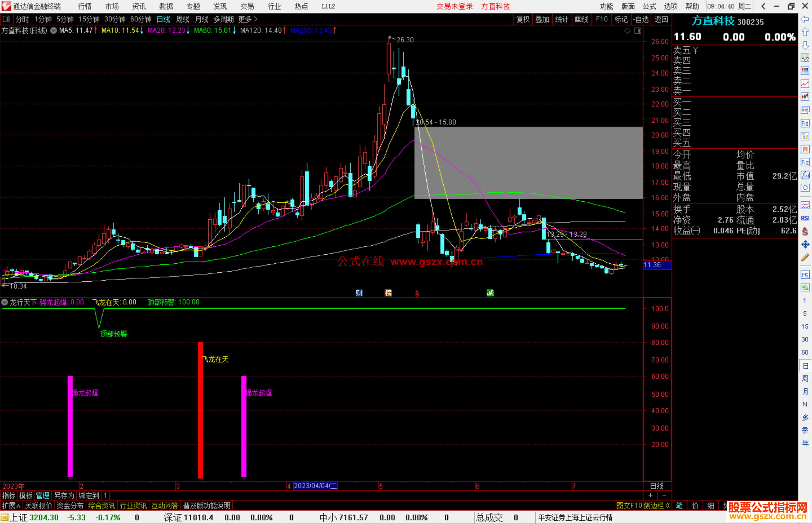Click the candlestick chart sidebar icon
Screen dimensions: 812x524
click(x=805, y=97)
